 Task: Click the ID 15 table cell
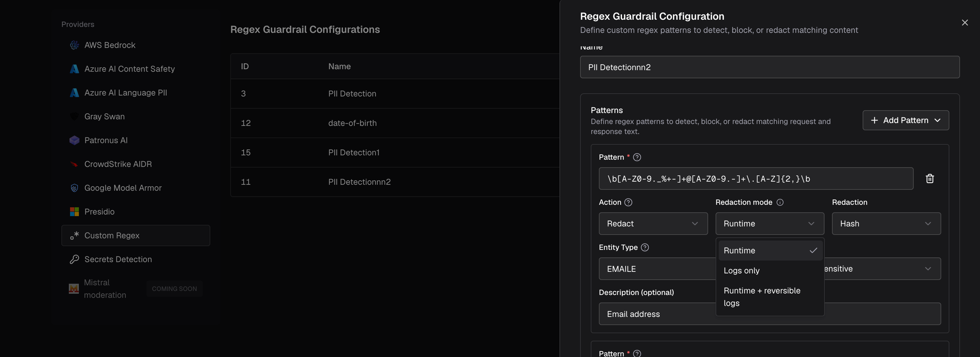pyautogui.click(x=246, y=153)
